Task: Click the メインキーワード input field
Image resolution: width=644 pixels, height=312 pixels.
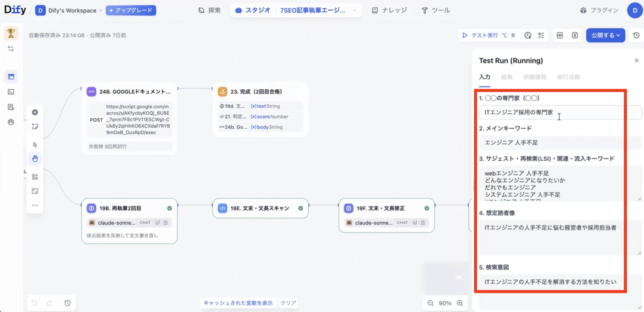Action: [x=560, y=142]
